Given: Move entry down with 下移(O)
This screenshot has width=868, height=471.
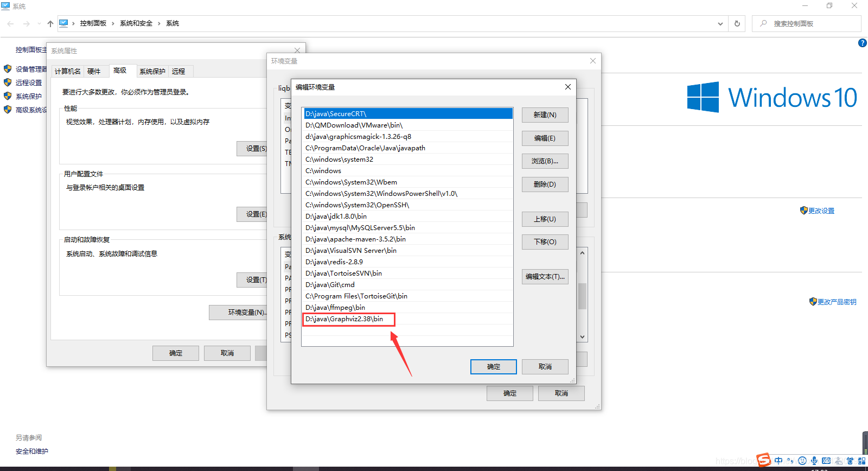Looking at the screenshot, I should coord(545,242).
